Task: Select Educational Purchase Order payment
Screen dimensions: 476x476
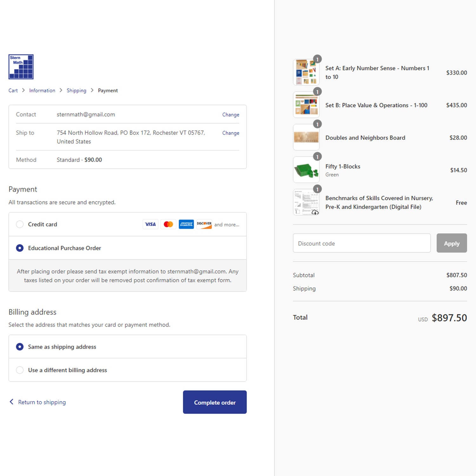Action: coord(20,248)
